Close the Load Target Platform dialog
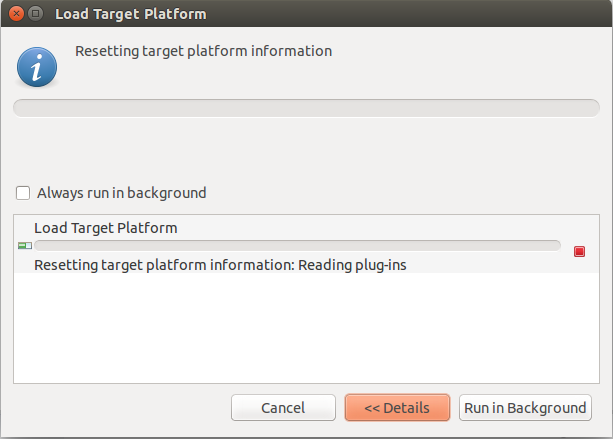 coord(16,14)
